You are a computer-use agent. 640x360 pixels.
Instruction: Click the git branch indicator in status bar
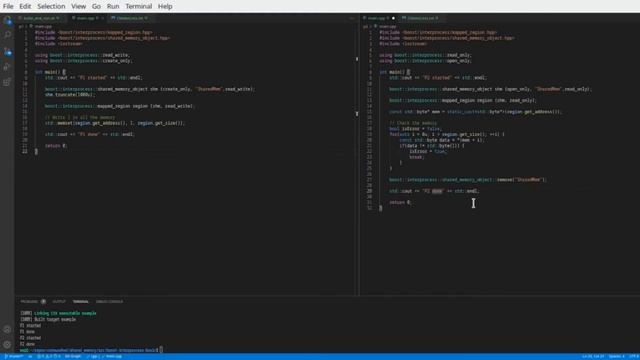pyautogui.click(x=13, y=357)
